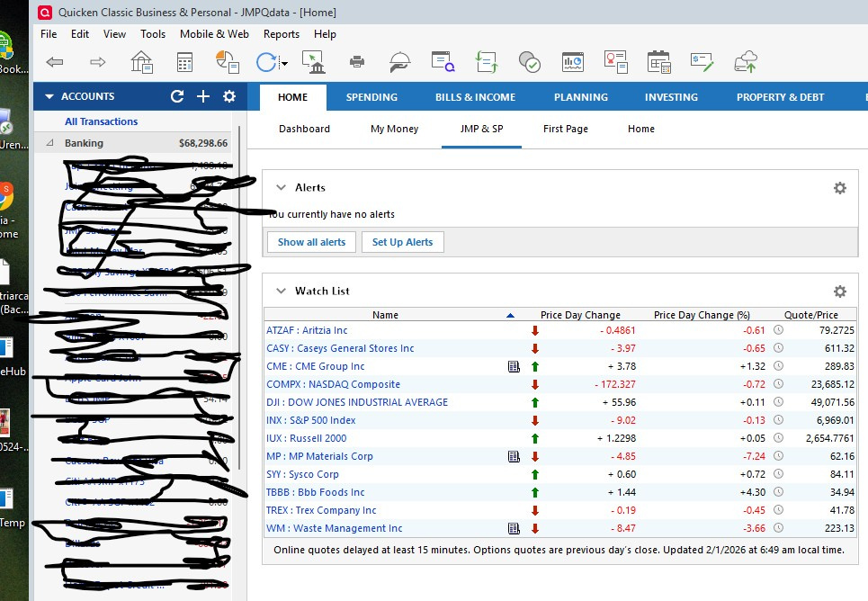Open the certificate document toolbar icon
The height and width of the screenshot is (601, 868).
tap(615, 61)
